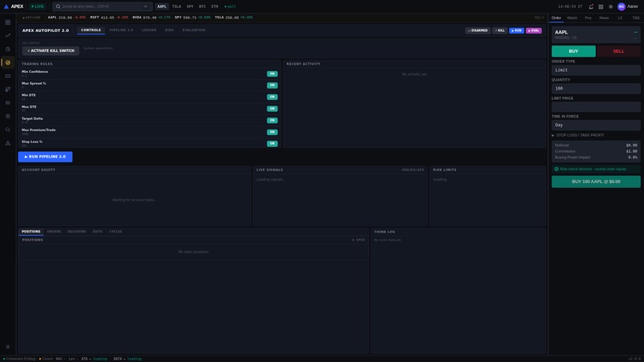Click the sidebar circle icon at bottom
644x362 pixels.
(x=8, y=347)
